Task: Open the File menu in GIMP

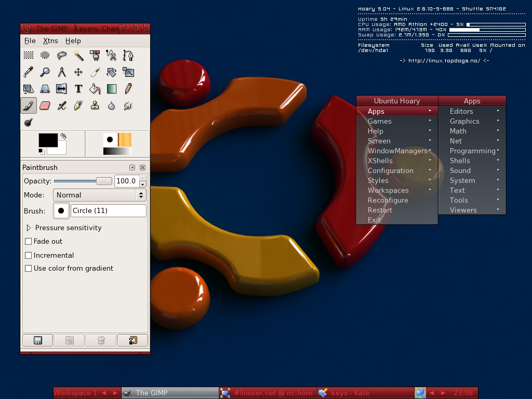Action: pyautogui.click(x=30, y=41)
